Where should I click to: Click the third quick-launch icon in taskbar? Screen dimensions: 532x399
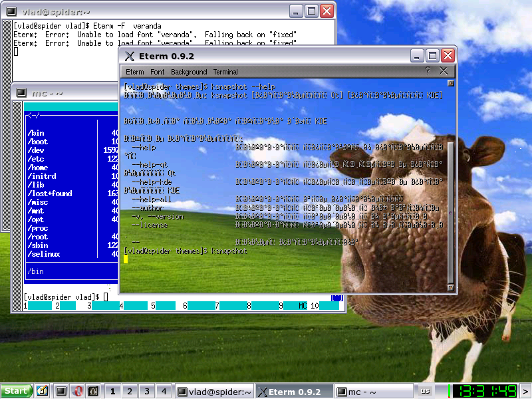94,391
